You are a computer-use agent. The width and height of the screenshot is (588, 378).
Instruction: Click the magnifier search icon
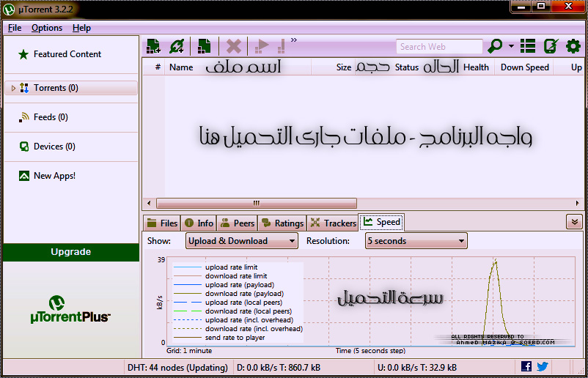pos(495,46)
